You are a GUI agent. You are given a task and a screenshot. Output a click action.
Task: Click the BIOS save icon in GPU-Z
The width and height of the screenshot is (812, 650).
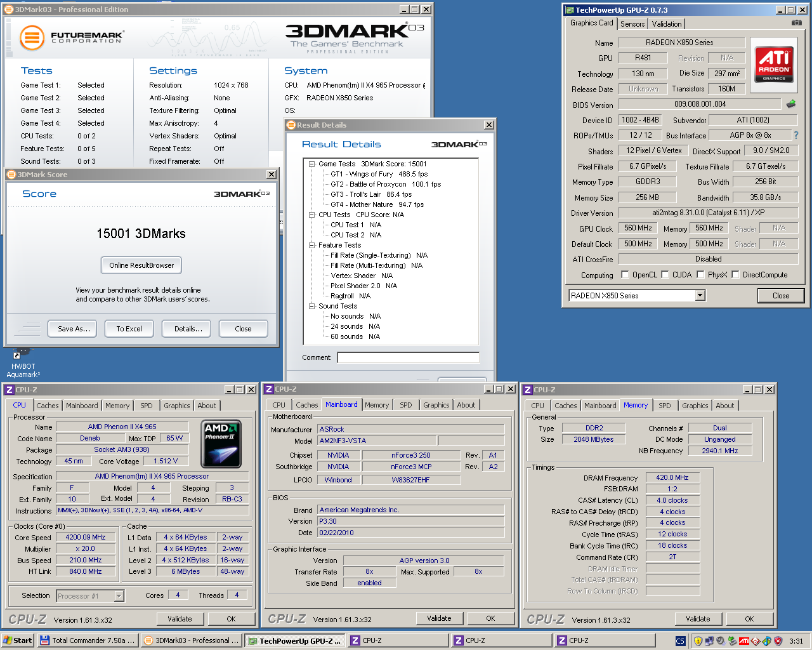pos(790,103)
